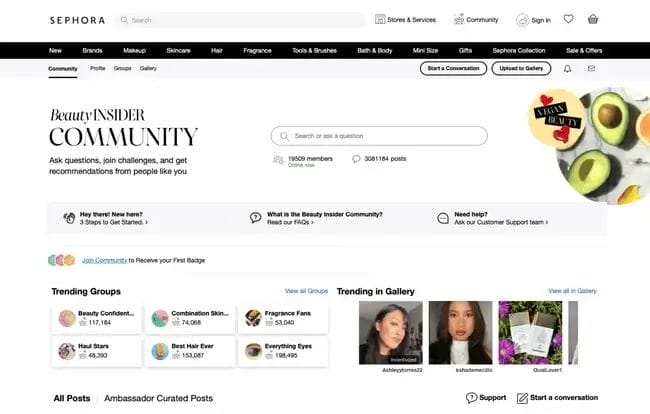Image resolution: width=650 pixels, height=414 pixels.
Task: Click the Beauty Confident group avatar
Action: 67,318
